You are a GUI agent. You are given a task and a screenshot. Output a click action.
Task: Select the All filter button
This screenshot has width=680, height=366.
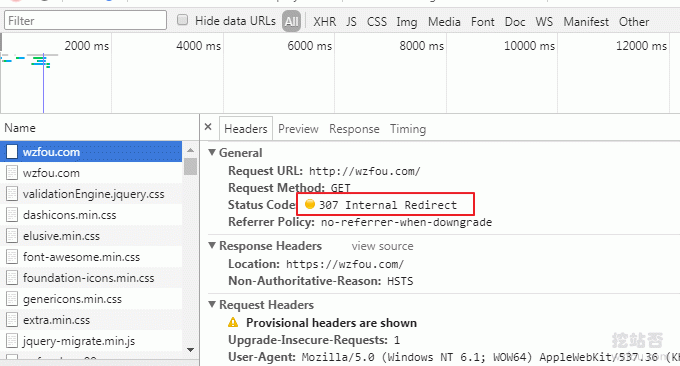[x=291, y=21]
